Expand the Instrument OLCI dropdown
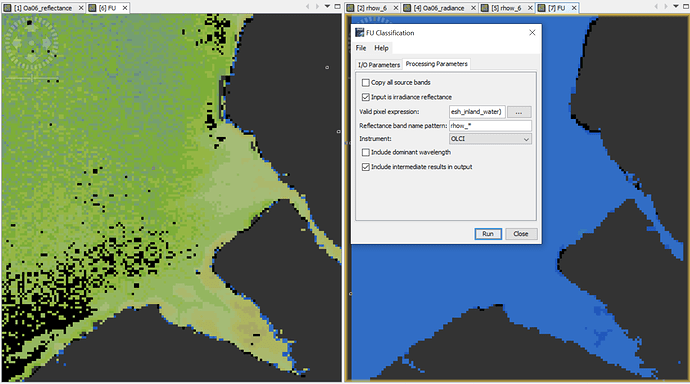The width and height of the screenshot is (690, 384). (x=490, y=139)
